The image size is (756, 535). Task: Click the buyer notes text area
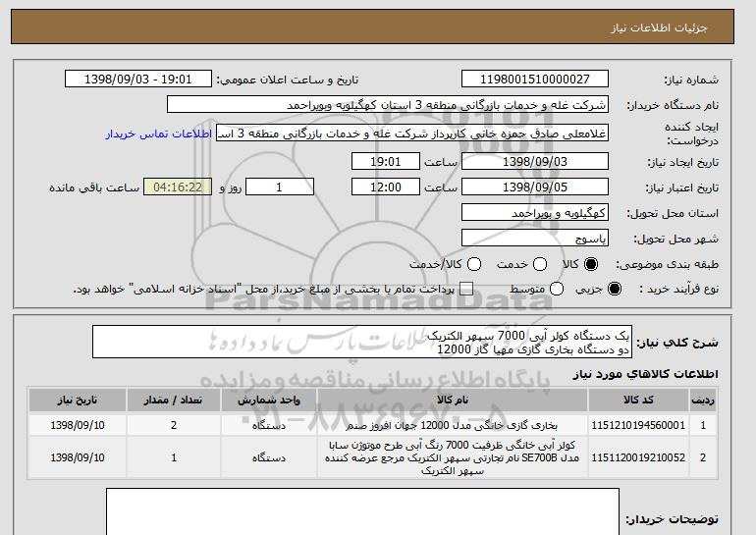(362, 511)
